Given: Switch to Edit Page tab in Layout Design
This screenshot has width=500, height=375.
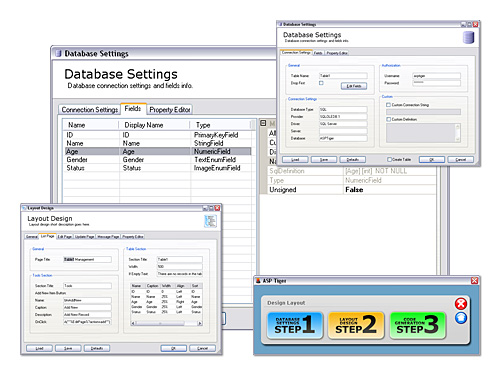Looking at the screenshot, I should point(64,237).
